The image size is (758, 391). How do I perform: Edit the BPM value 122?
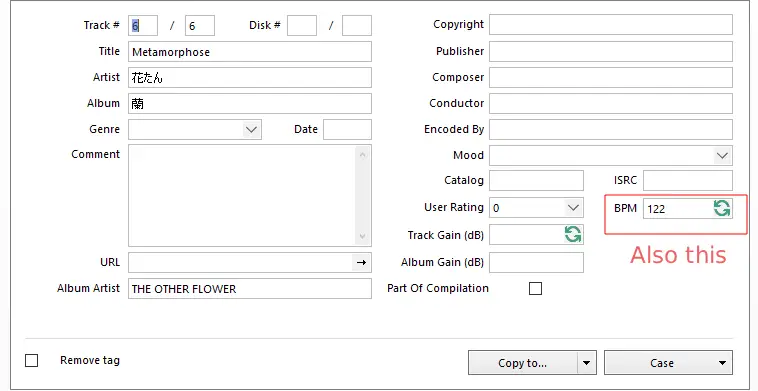[x=678, y=209]
